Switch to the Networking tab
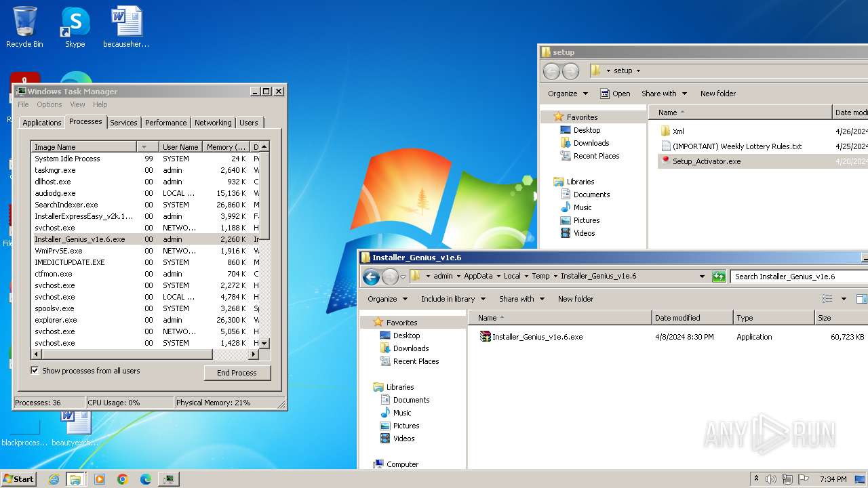868x488 pixels. 213,123
